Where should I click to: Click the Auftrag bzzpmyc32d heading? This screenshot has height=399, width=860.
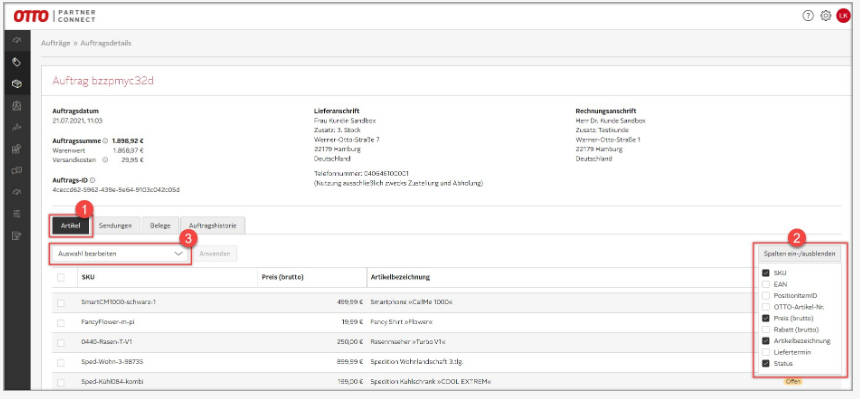103,81
